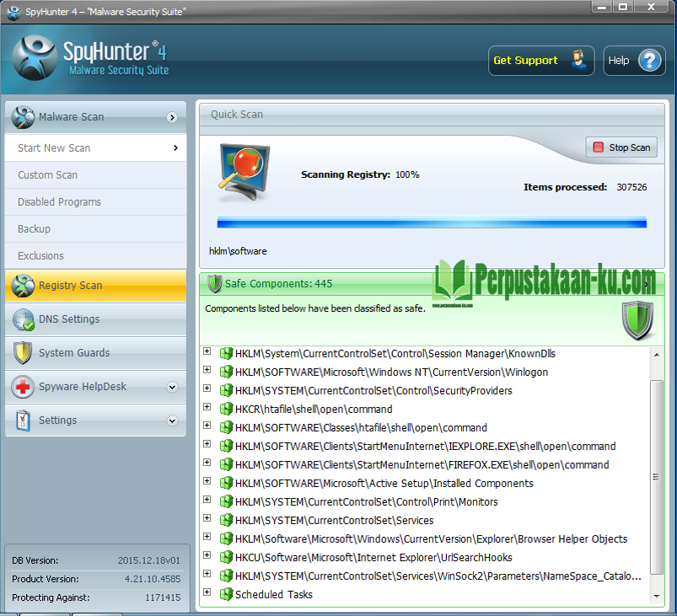Click small shield icon beside Safe Components
This screenshot has width=677, height=616.
point(215,284)
